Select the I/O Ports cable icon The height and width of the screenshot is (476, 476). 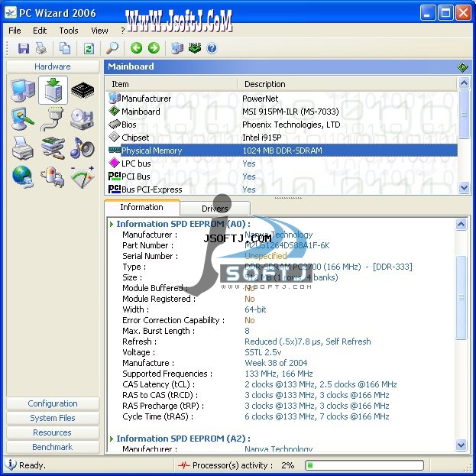(x=52, y=119)
